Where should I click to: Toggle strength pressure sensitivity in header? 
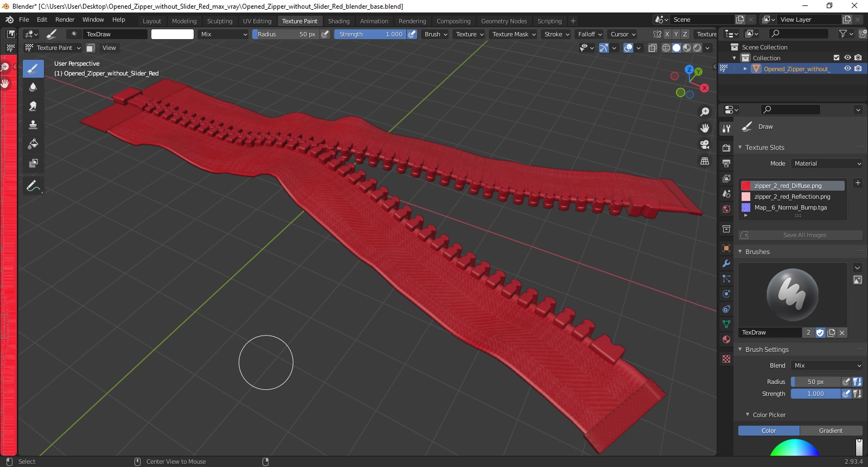tap(412, 34)
